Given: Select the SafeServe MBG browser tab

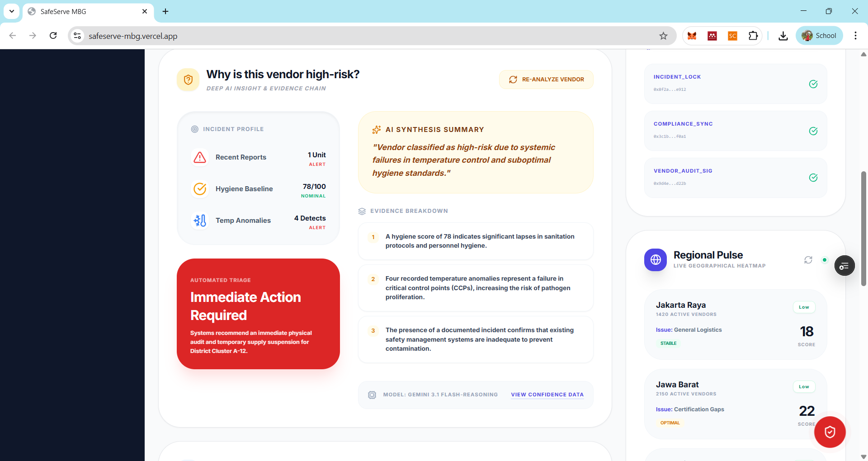Looking at the screenshot, I should point(88,12).
